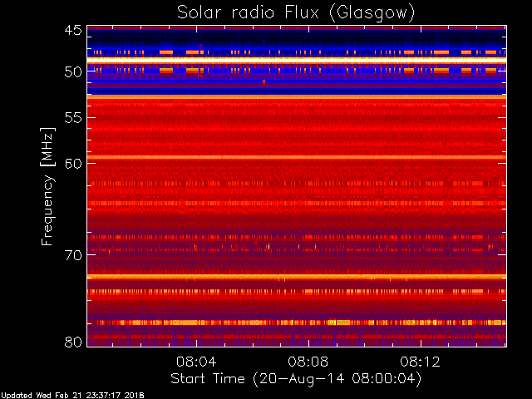Screen dimensions: 532x399
Task: Select the 60 frequency axis label
Action: [73, 164]
